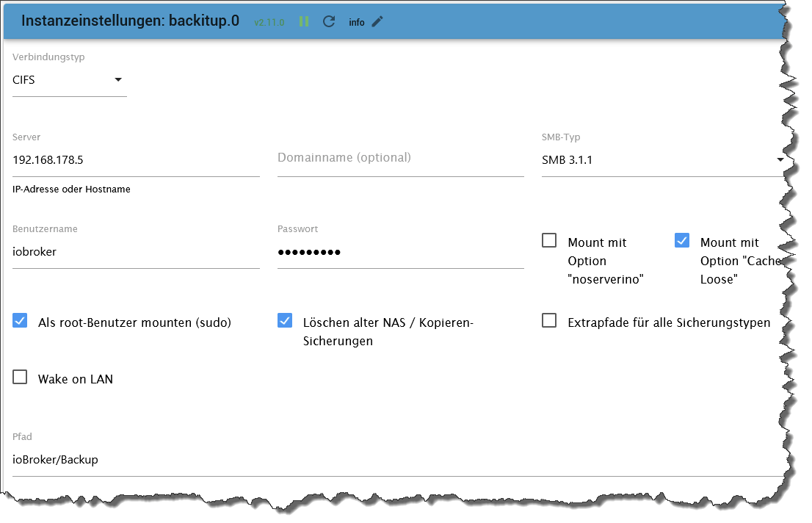Focus the Domainname (optional) field
Viewport: 812px width, 523px height.
click(400, 159)
